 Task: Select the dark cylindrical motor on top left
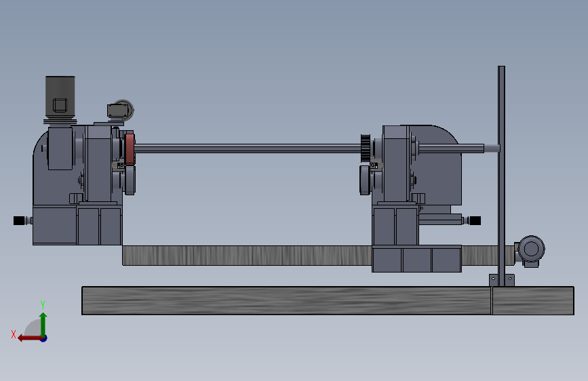tap(60, 98)
